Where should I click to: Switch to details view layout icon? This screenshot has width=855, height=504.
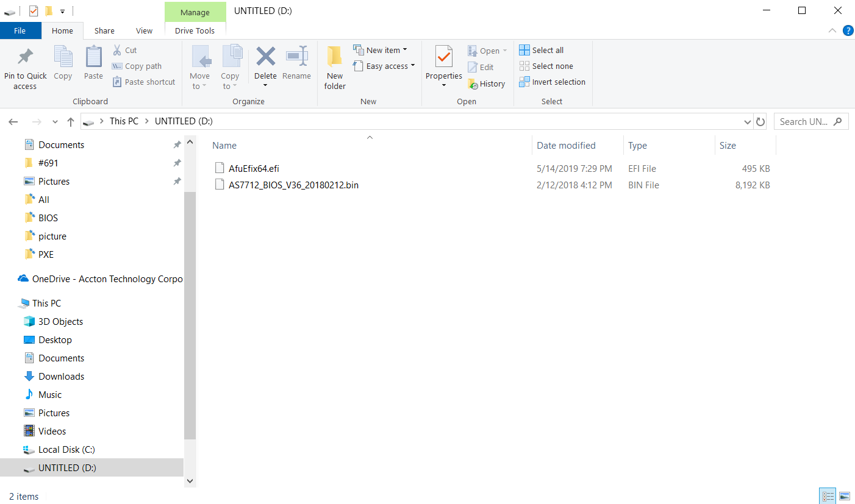tap(828, 496)
